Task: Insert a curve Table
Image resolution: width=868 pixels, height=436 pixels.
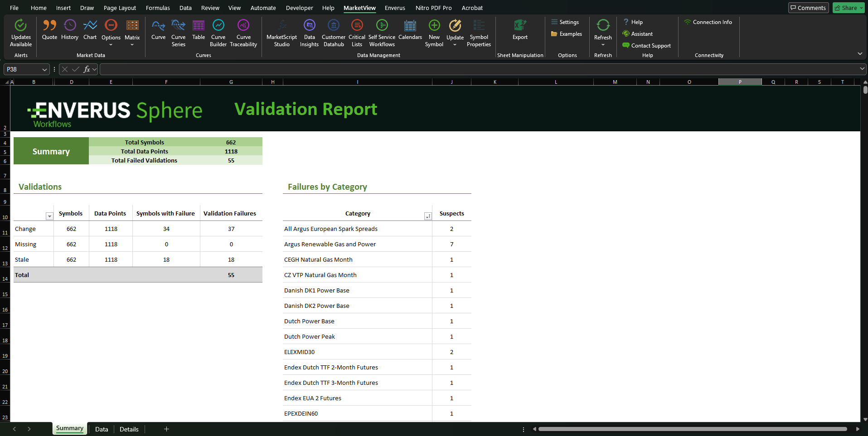Action: pyautogui.click(x=199, y=30)
